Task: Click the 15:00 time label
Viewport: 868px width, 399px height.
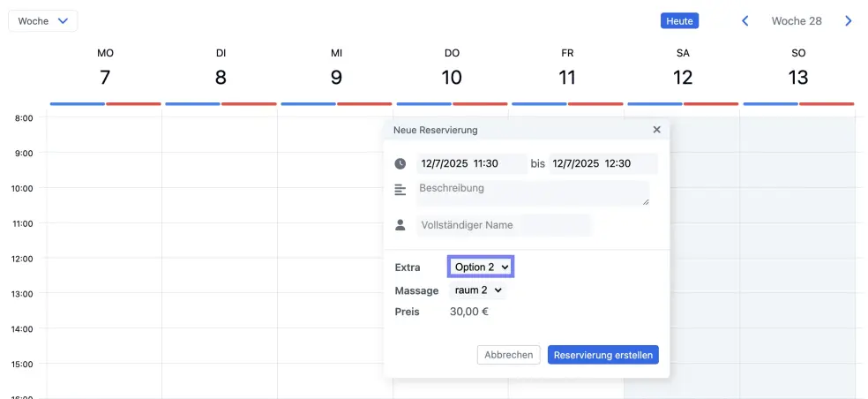Action: pos(22,364)
